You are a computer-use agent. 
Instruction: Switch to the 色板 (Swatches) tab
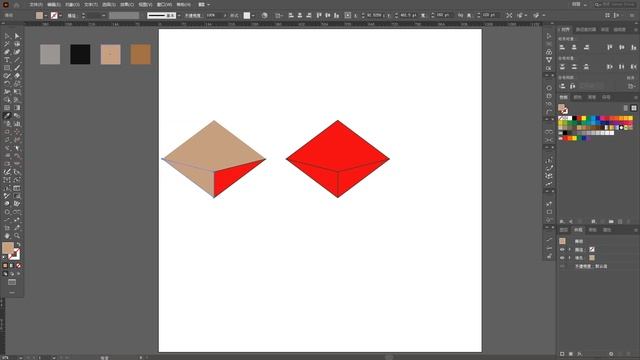click(x=563, y=97)
